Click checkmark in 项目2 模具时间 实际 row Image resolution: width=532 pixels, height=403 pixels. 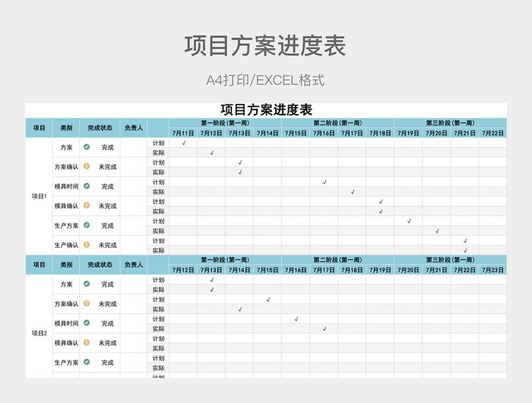pyautogui.click(x=324, y=329)
